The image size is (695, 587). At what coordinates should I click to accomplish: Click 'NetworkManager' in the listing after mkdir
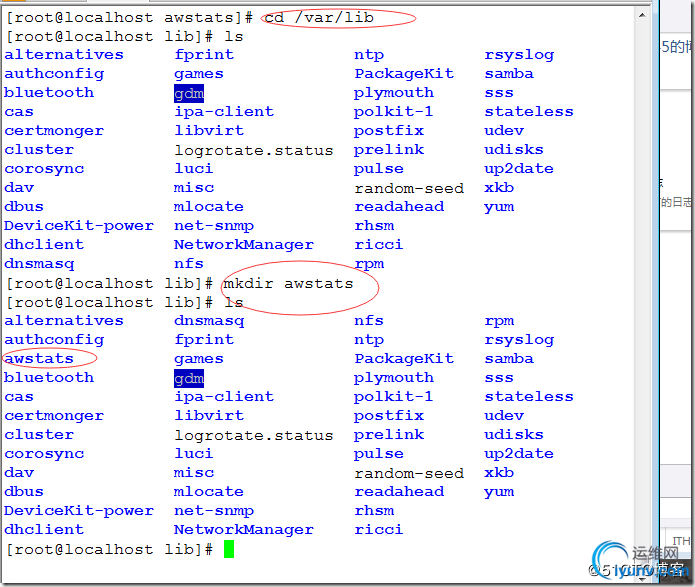pyautogui.click(x=244, y=529)
